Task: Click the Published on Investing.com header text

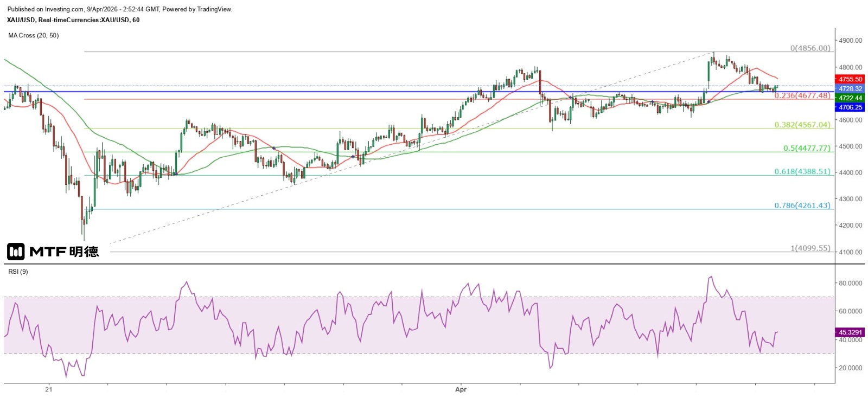Action: tap(119, 9)
